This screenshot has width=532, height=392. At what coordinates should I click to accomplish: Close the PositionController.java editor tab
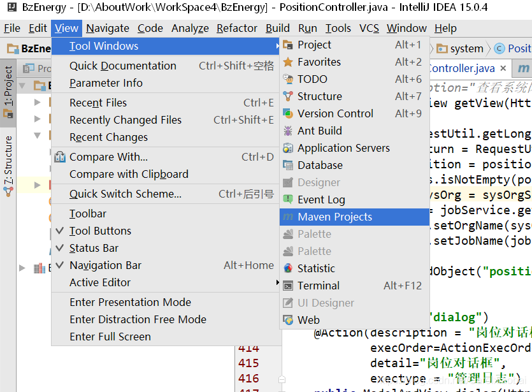click(x=503, y=69)
